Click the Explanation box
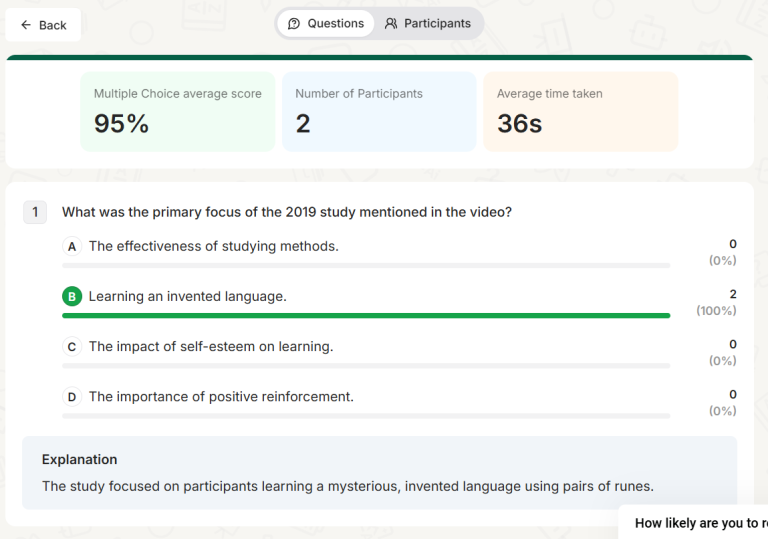This screenshot has height=539, width=768. pos(379,472)
